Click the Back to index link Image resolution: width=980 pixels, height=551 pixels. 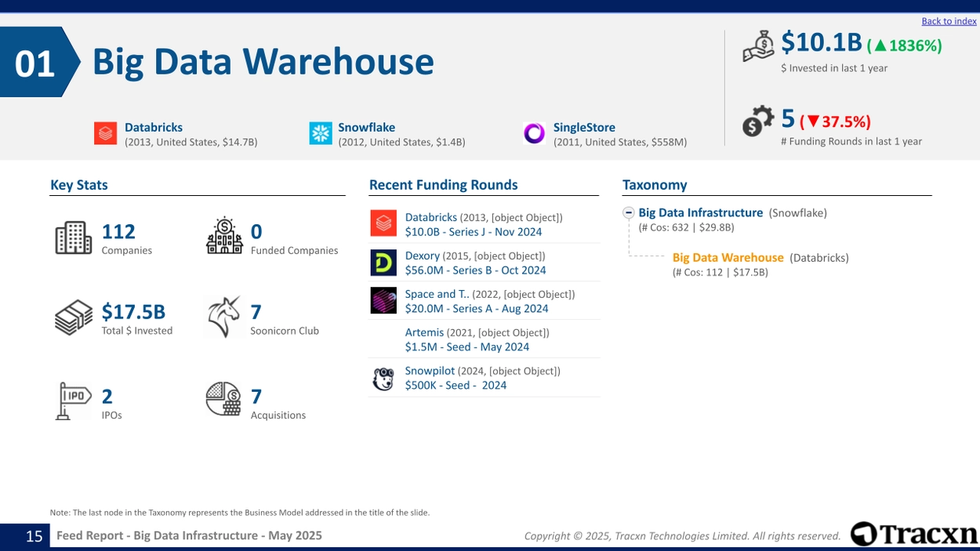949,21
